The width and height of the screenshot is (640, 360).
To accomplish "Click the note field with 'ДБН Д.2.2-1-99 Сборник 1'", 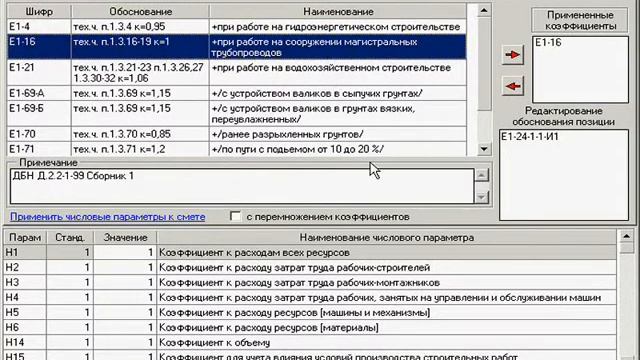I will click(x=242, y=186).
